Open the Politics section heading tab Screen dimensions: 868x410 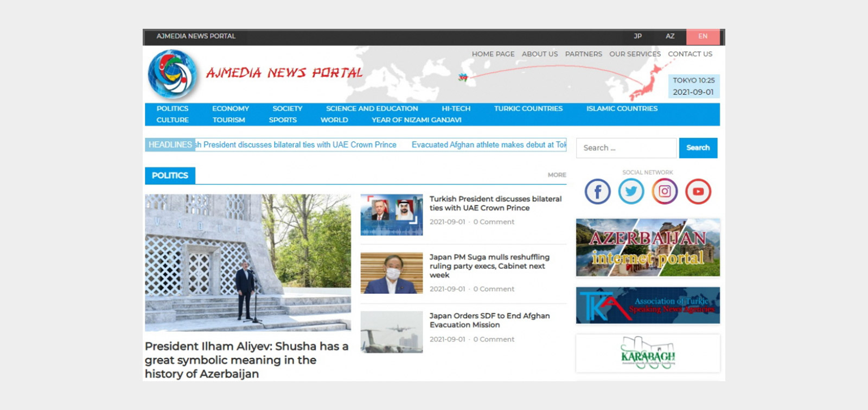coord(170,175)
